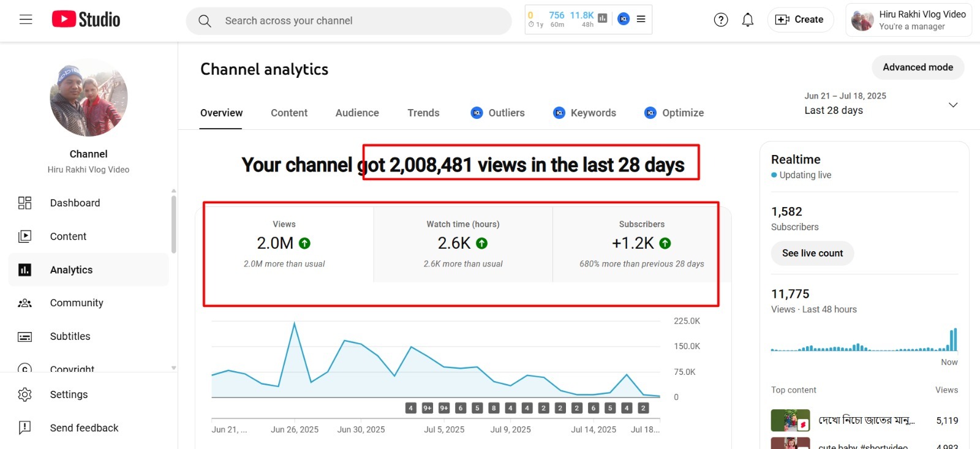Viewport: 980px width, 449px height.
Task: Expand the Last 28 days date range dropdown
Action: point(952,105)
